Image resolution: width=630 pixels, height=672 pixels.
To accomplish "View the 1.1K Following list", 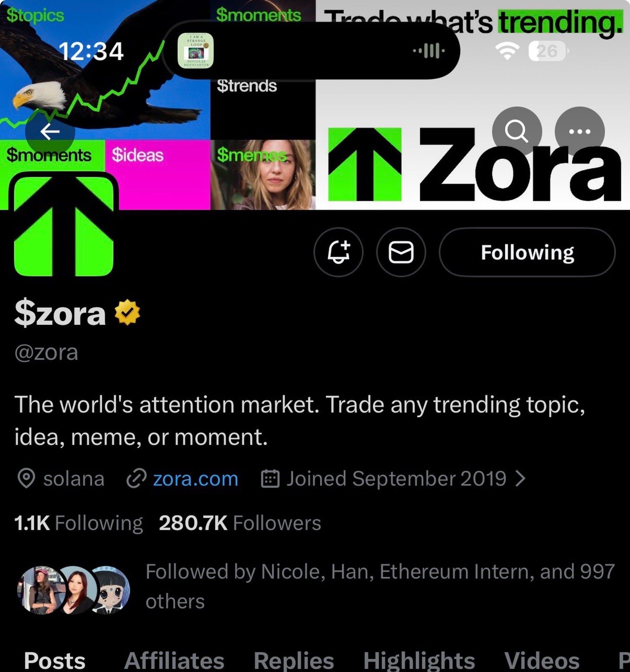I will (x=78, y=523).
